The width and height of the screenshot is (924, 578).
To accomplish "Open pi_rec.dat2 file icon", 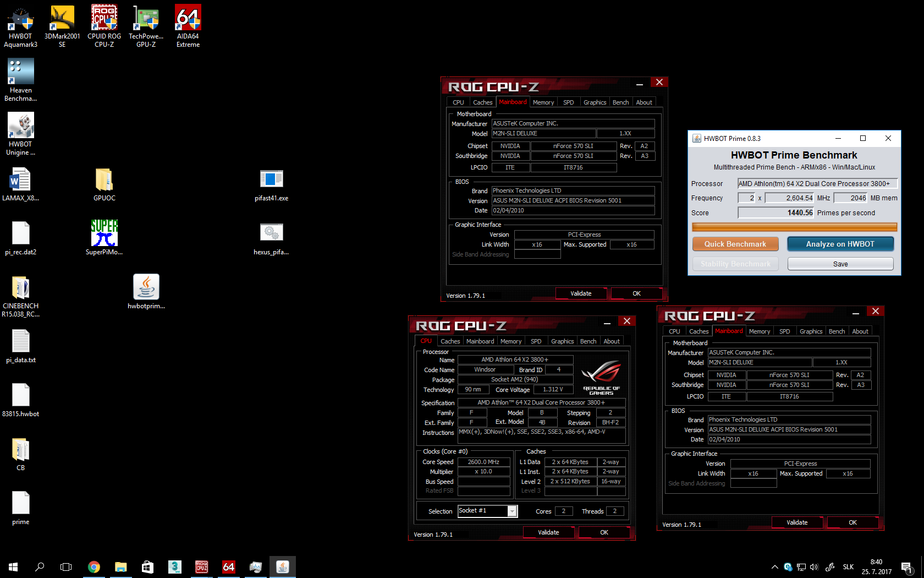I will tap(20, 239).
